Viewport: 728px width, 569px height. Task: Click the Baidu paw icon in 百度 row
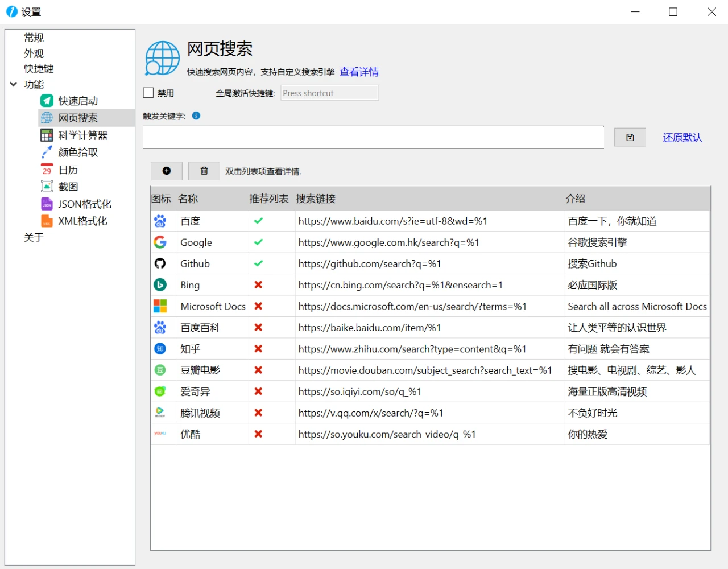point(160,221)
